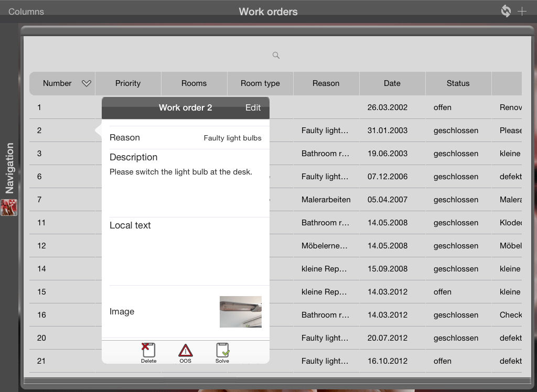The image size is (537, 392).
Task: Sort by Date column header
Action: pos(392,83)
